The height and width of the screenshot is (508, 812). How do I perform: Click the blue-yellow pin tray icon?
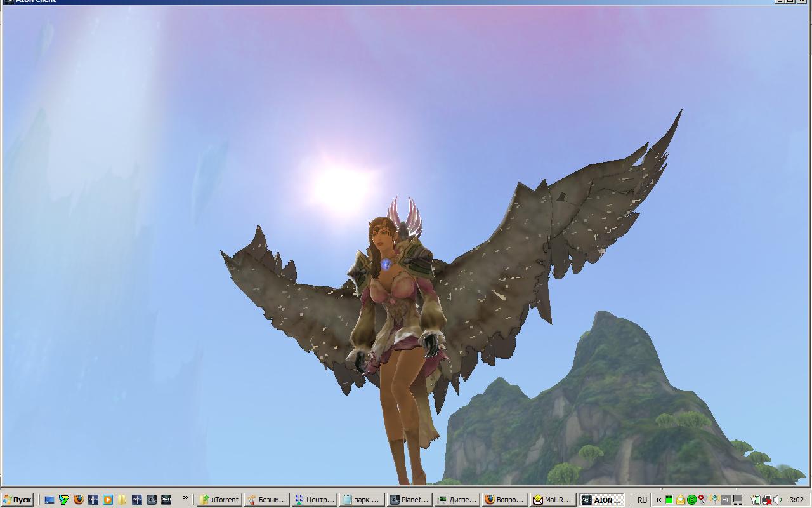point(714,500)
